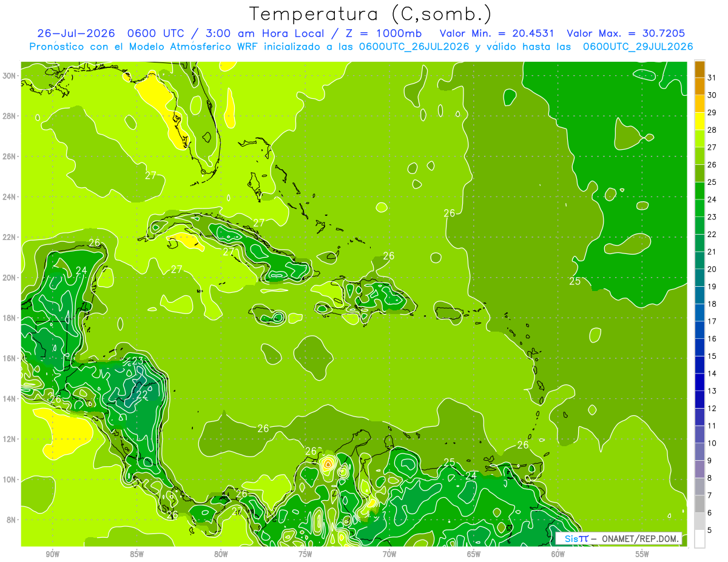Click the legend value '11'
Viewport: 728px width, 562px height.
coord(712,426)
